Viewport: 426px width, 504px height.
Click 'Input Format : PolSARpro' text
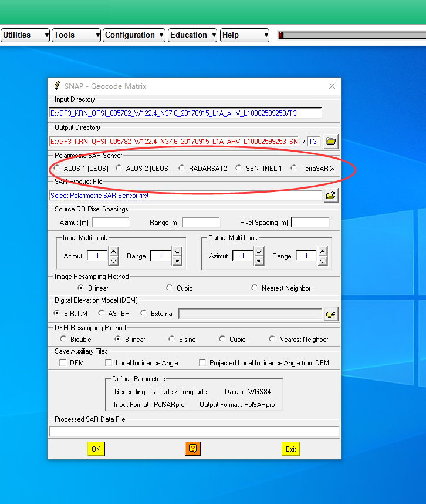click(149, 404)
